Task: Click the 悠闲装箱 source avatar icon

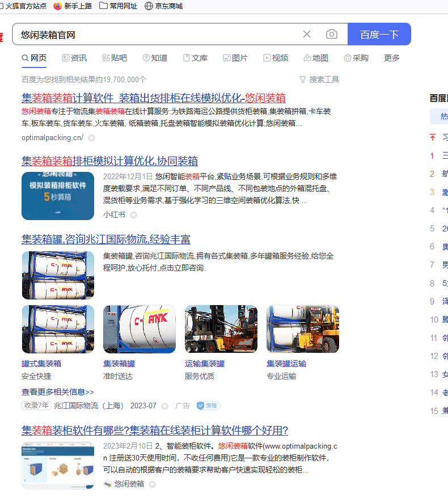Action: coord(108,484)
